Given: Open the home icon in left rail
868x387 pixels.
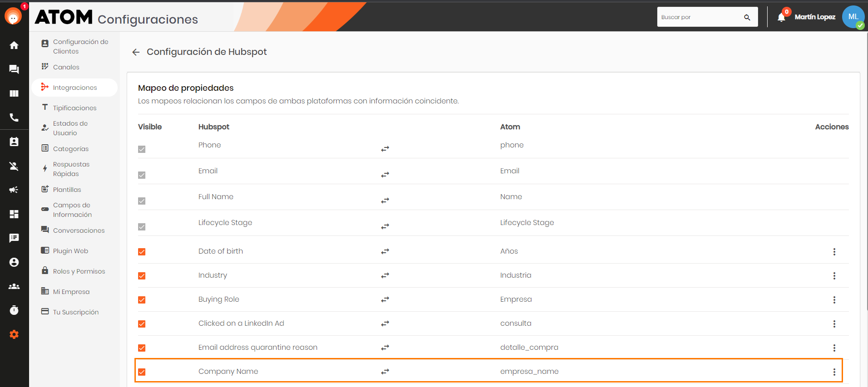Looking at the screenshot, I should point(14,45).
